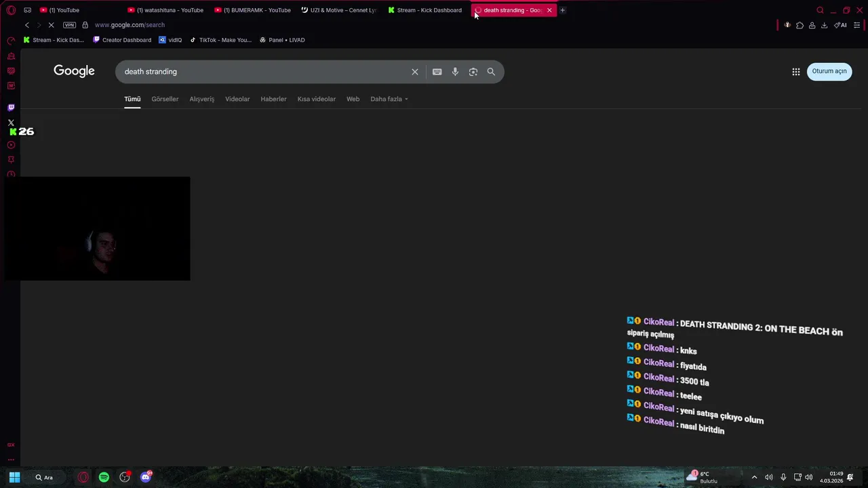This screenshot has width=868, height=488.
Task: Open TikTok - Make You... bookmark
Action: point(220,40)
